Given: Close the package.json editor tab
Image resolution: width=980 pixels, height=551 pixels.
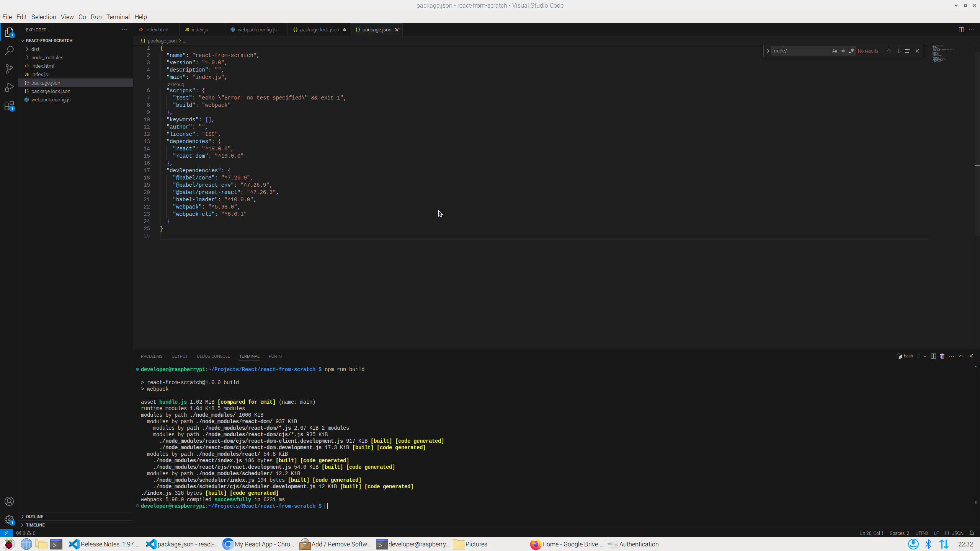Looking at the screenshot, I should (x=397, y=30).
